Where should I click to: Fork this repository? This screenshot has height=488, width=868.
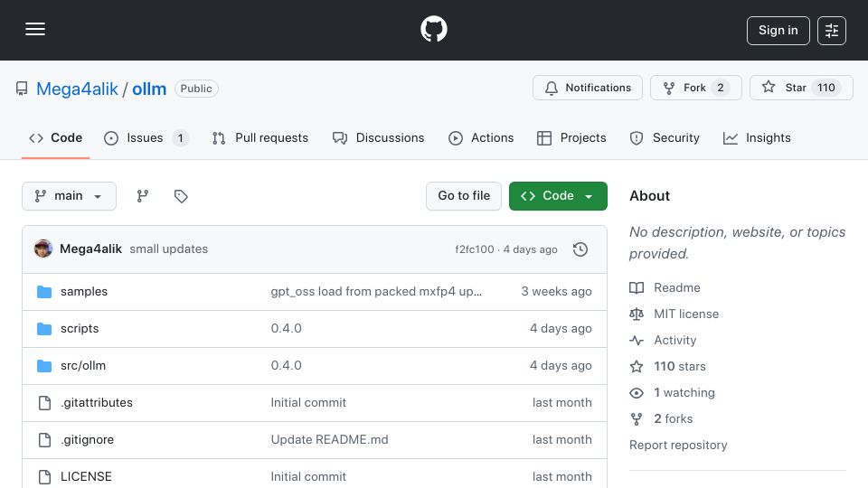click(x=696, y=88)
